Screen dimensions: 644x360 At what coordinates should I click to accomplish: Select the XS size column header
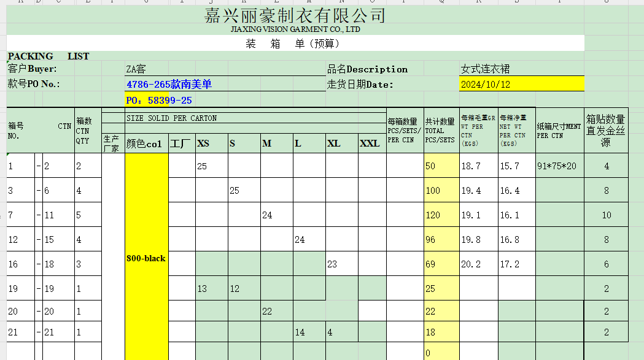[x=203, y=144]
